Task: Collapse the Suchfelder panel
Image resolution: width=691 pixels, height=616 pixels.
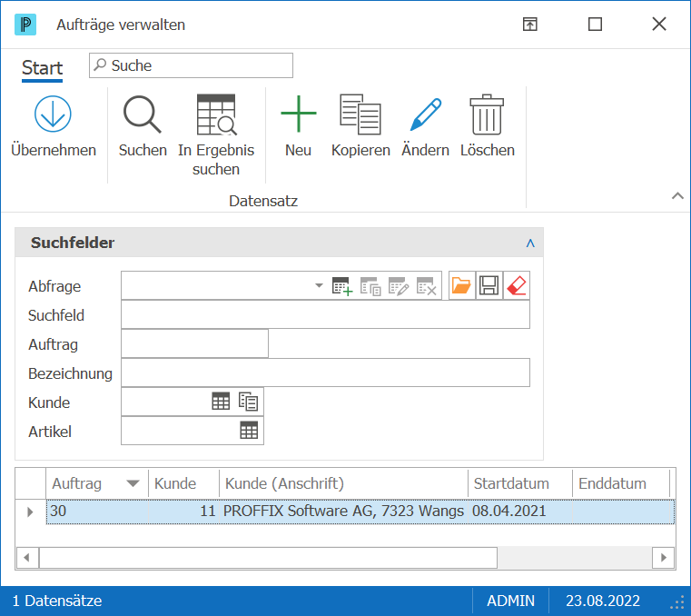Action: coord(530,243)
